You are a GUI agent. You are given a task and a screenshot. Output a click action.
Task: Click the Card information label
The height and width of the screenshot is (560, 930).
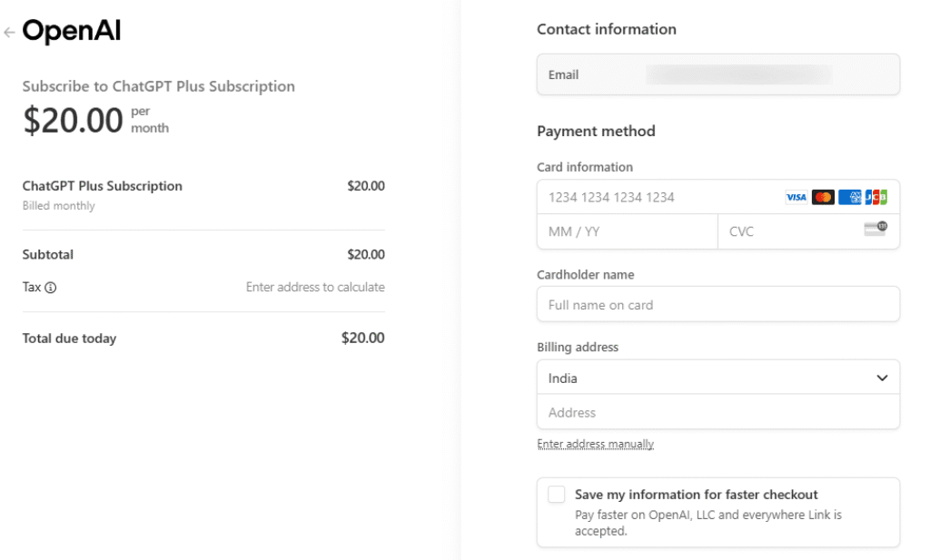[x=585, y=167]
